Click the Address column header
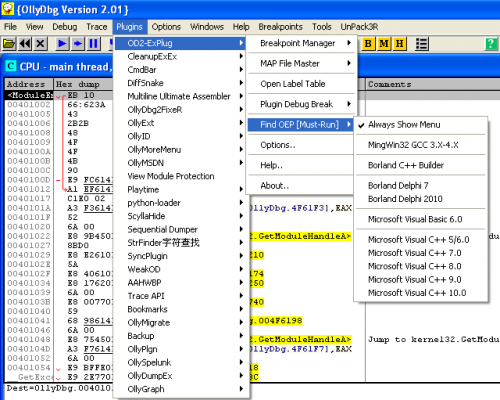The image size is (500, 400). [29, 84]
